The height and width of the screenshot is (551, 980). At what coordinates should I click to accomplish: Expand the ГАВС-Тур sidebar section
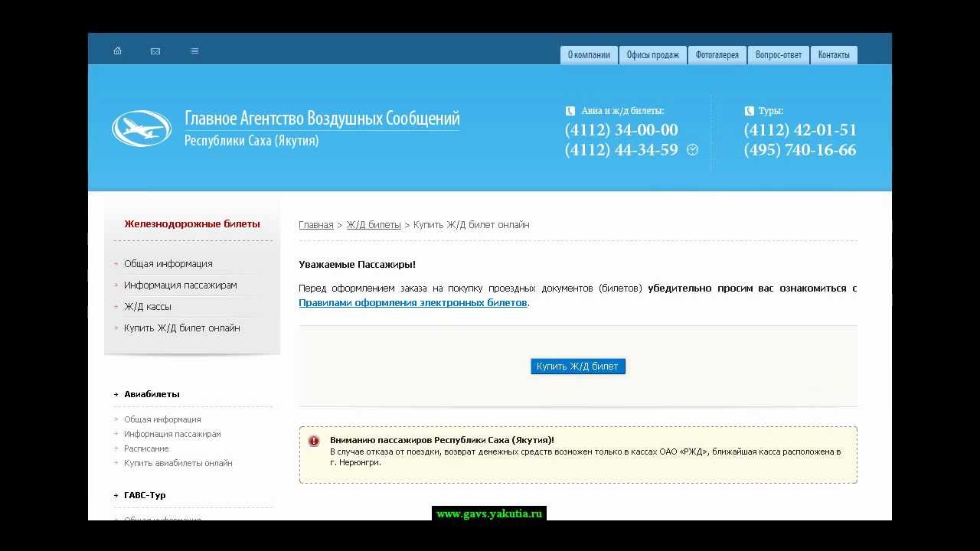click(145, 495)
